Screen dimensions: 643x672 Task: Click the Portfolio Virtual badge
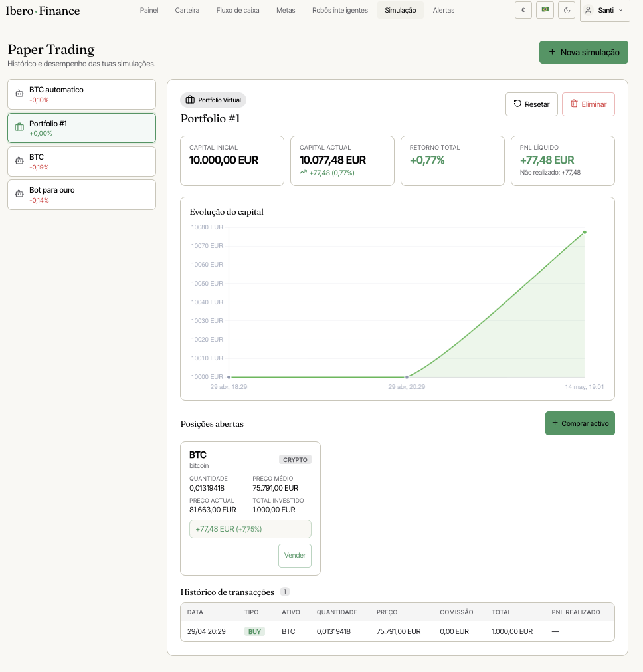213,100
